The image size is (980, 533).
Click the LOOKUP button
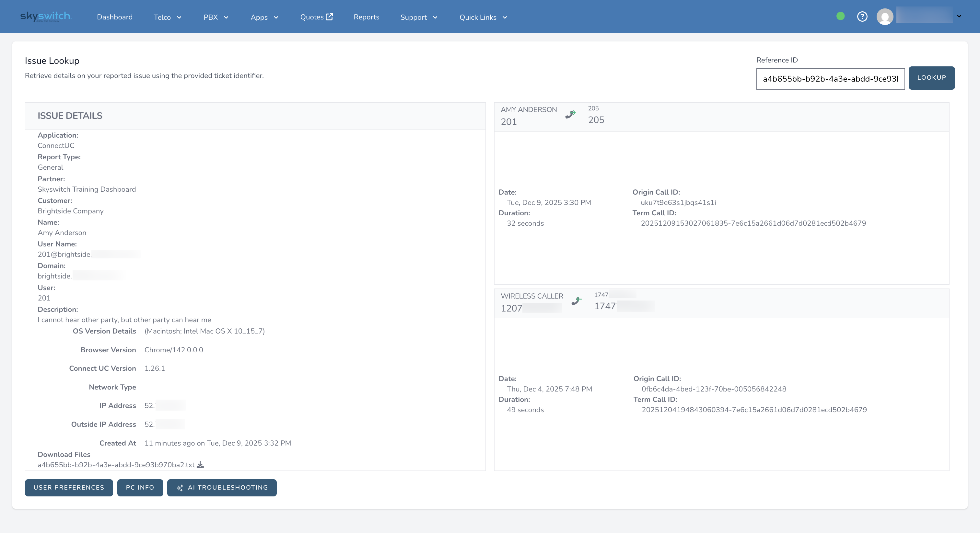coord(931,78)
